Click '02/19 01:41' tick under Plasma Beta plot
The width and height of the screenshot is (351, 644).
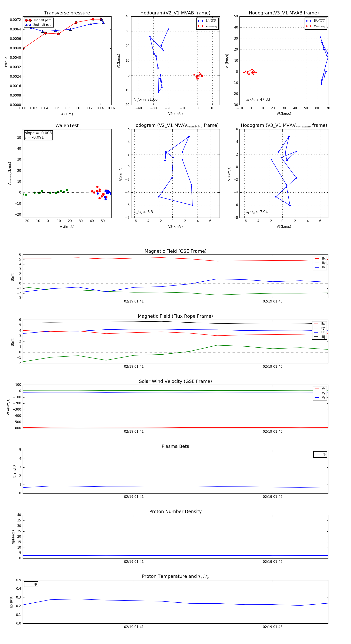[x=134, y=497]
